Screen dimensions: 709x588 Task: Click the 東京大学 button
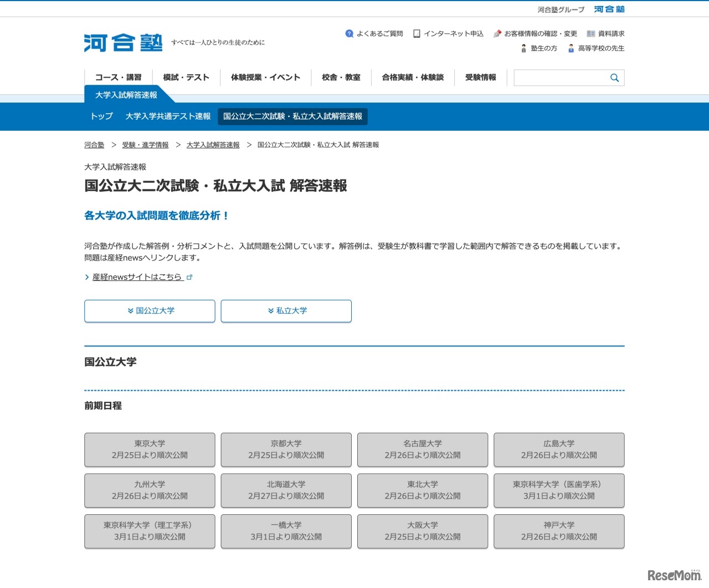[150, 449]
